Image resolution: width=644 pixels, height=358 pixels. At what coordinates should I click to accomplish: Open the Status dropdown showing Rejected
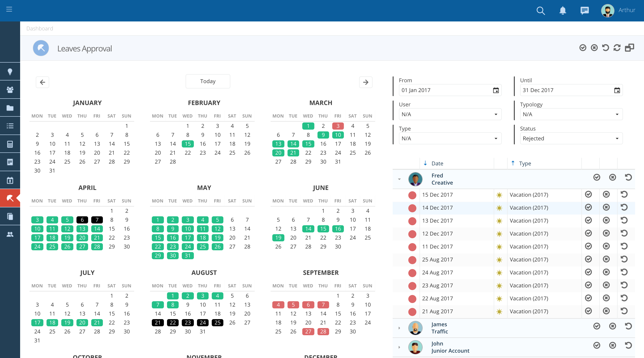[x=571, y=138]
